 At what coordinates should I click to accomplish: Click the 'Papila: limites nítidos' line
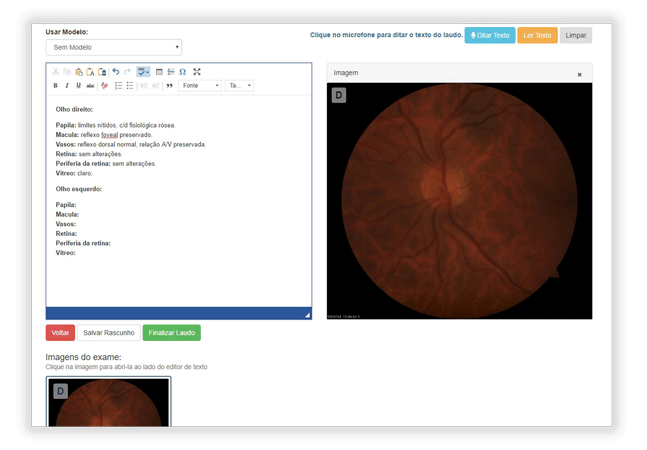[116, 125]
